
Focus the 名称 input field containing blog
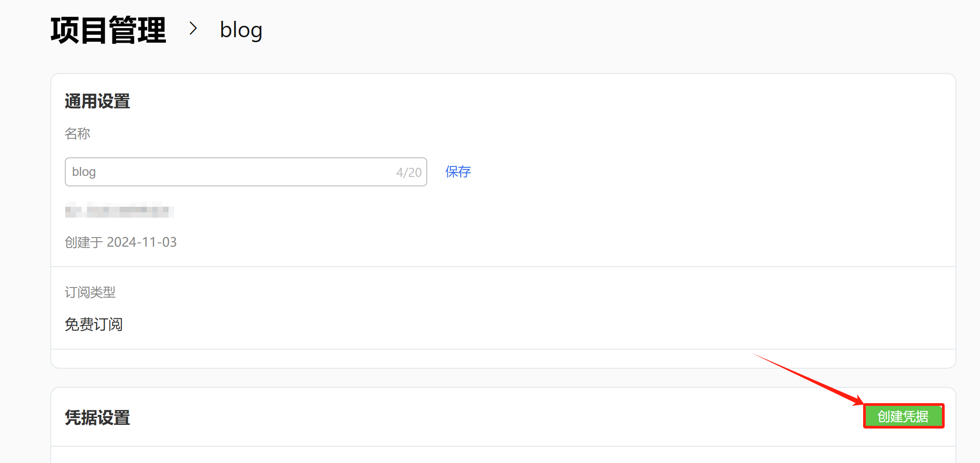tap(246, 172)
